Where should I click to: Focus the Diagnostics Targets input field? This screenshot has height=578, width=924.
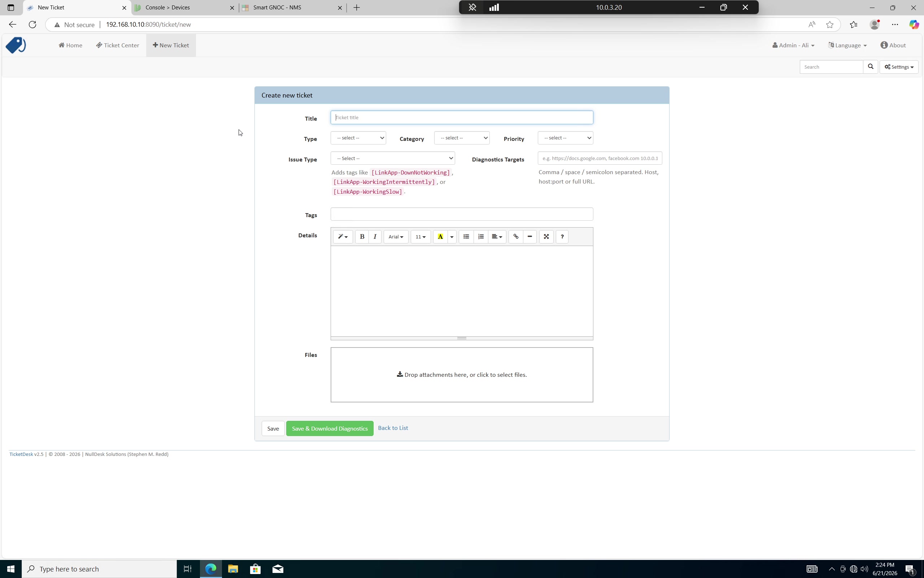(x=600, y=158)
